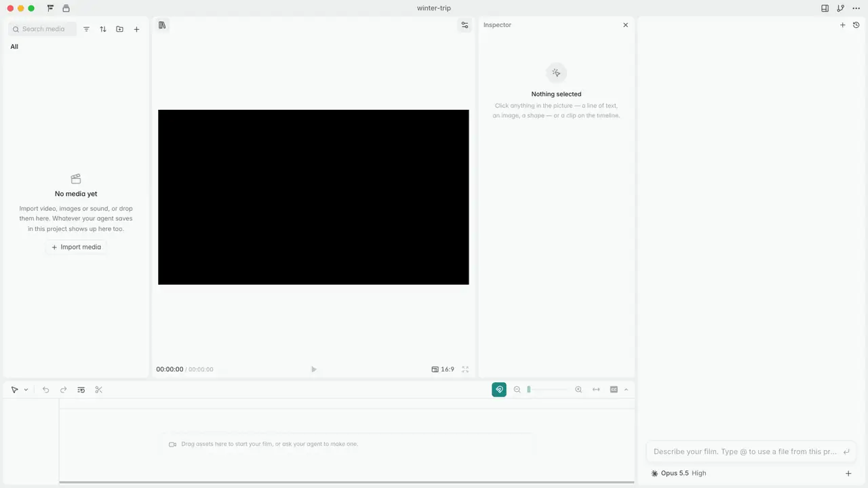Click the horizontal timeline scrollbar
Screen dimensions: 868x488
click(347, 483)
